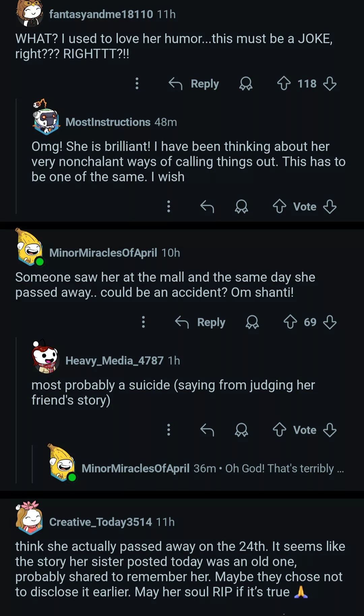Reply to MinorMiraclesOfApril's mall comment

pyautogui.click(x=200, y=322)
